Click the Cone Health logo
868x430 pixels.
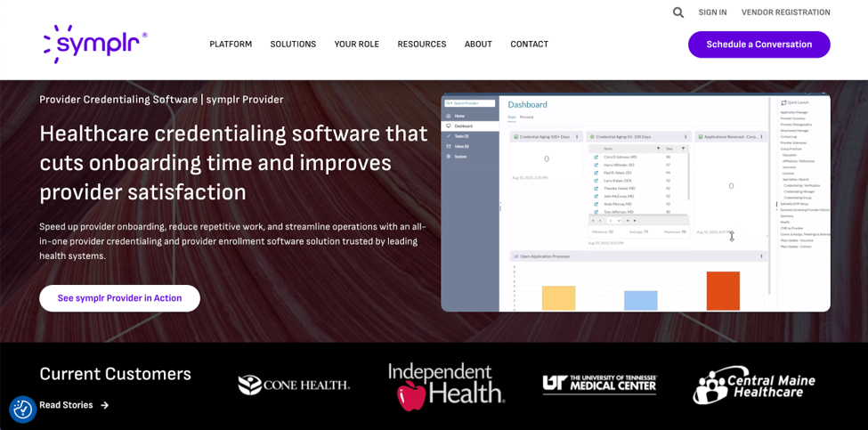[x=294, y=385]
